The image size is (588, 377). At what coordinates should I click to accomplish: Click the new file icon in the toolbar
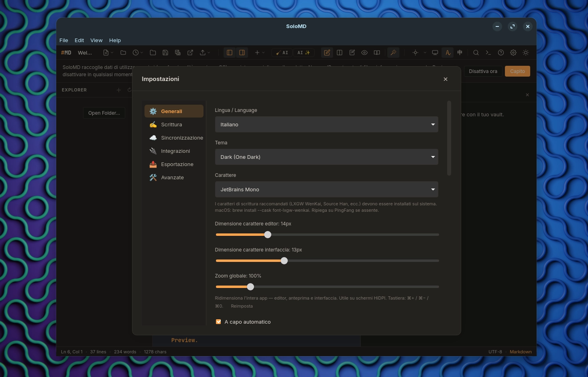click(106, 53)
